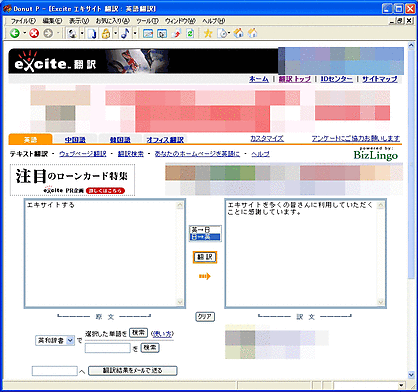Open the ツール menu

coord(147,21)
